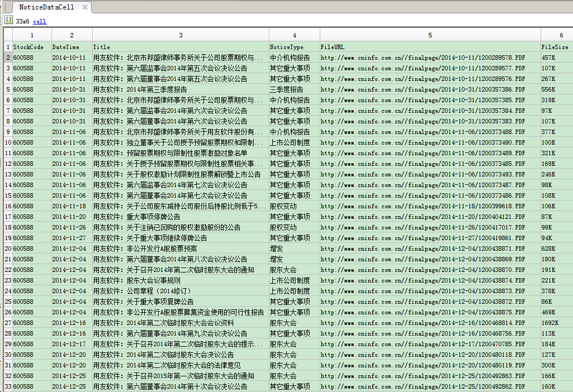Viewport: 573px width, 392px height.
Task: Click URL cell ending 1200357386.PDF
Action: [x=430, y=89]
